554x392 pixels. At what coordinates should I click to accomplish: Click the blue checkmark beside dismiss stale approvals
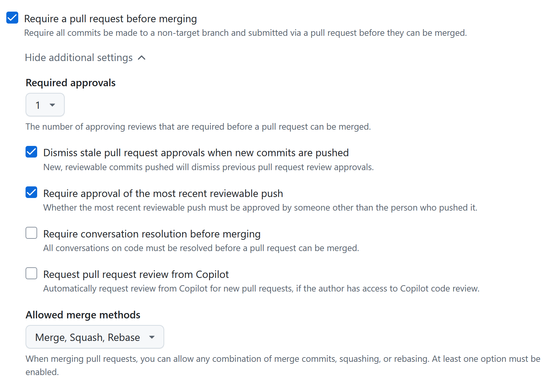31,152
